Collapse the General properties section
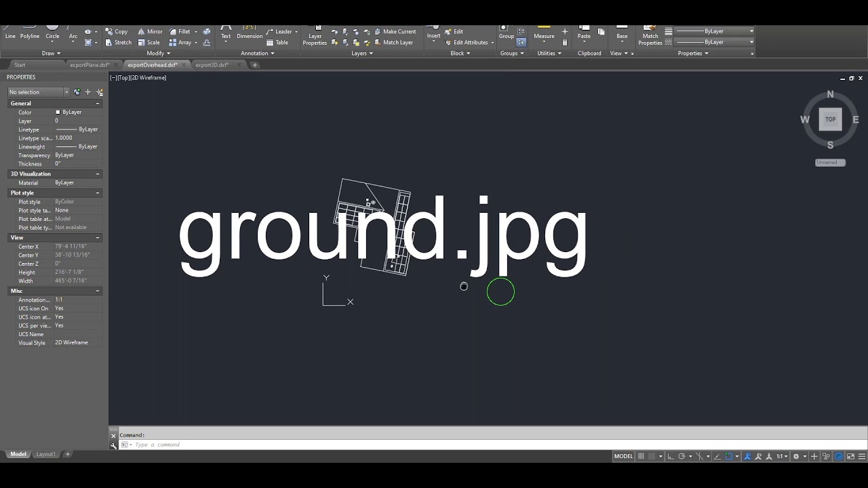Screen dimensions: 868x488 tap(98, 103)
